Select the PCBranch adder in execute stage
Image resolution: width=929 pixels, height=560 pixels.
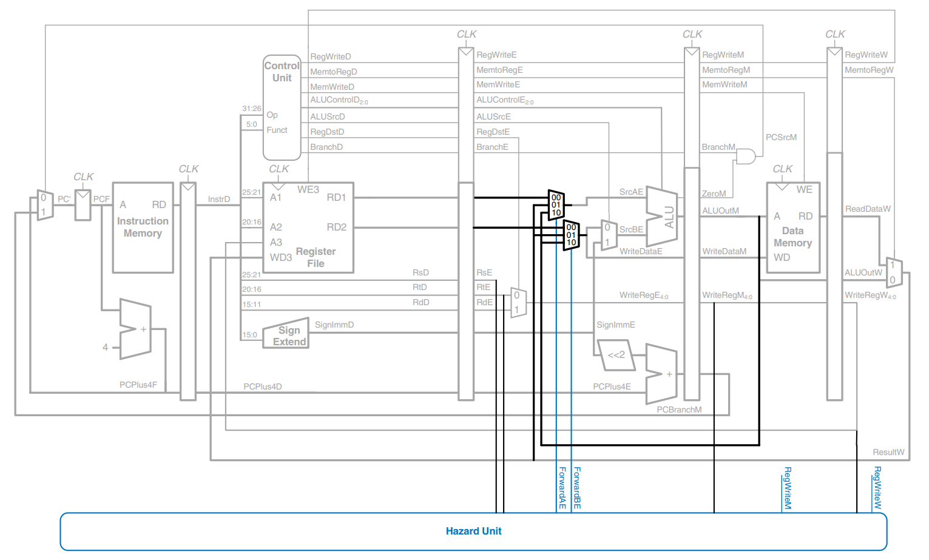[x=661, y=374]
